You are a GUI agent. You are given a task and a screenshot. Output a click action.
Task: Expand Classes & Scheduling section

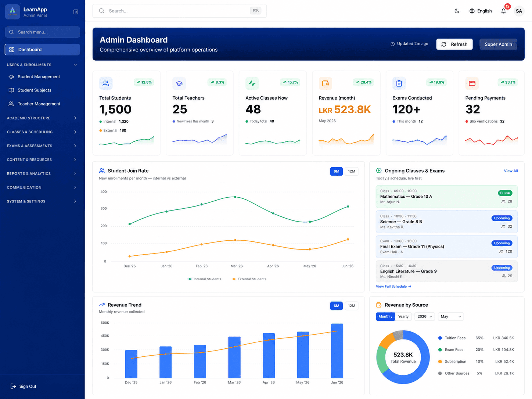click(x=42, y=132)
